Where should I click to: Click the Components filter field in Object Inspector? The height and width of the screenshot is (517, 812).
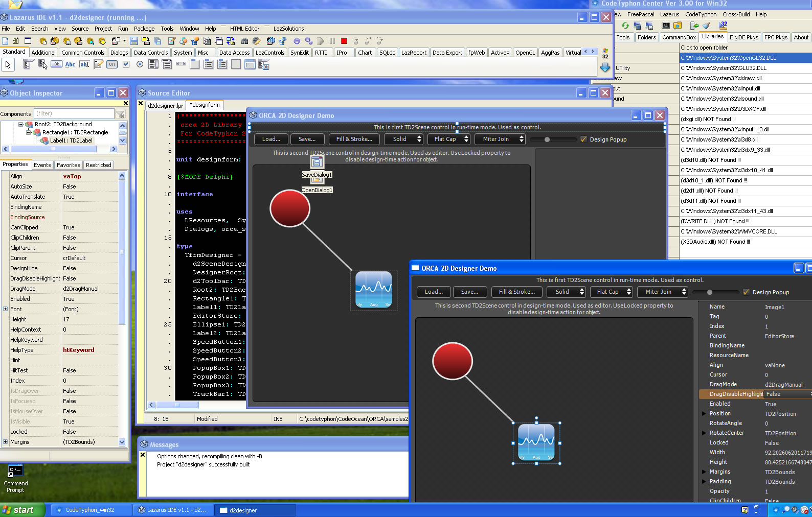click(x=74, y=113)
